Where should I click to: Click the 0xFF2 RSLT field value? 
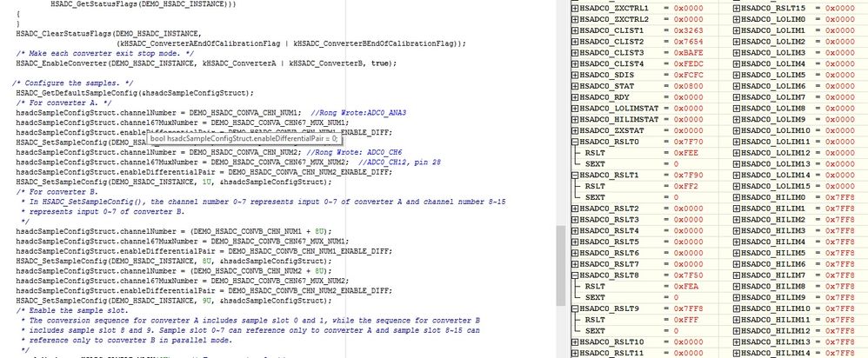(x=686, y=186)
